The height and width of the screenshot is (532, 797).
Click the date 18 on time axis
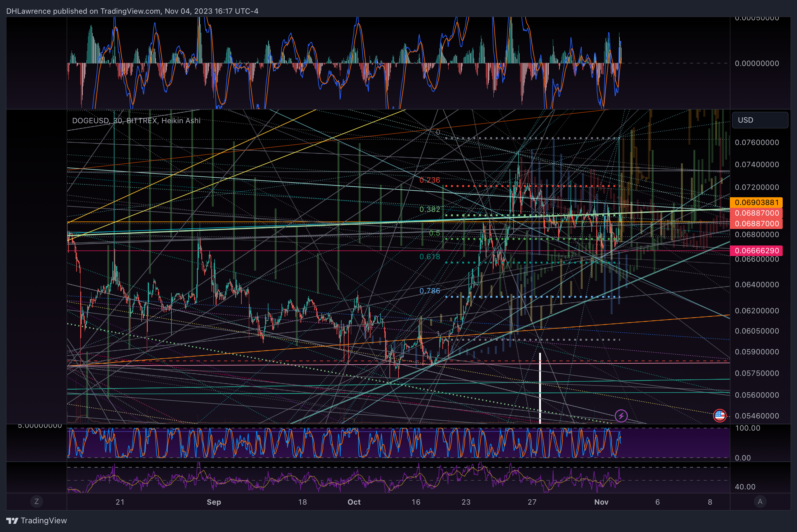point(303,502)
